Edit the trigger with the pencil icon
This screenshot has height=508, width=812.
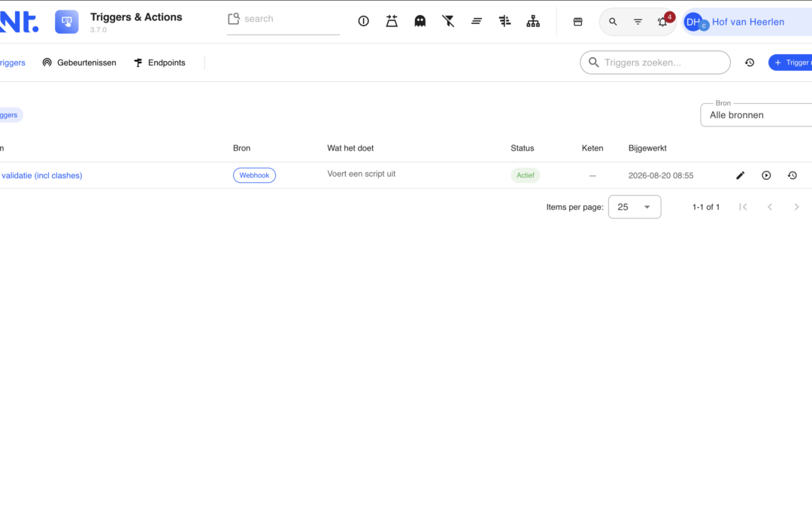tap(741, 175)
